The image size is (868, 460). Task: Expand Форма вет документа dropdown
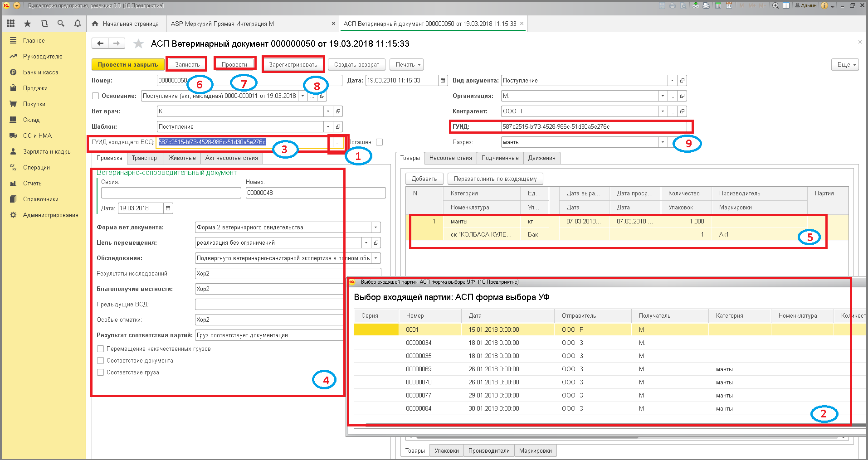[x=376, y=228]
